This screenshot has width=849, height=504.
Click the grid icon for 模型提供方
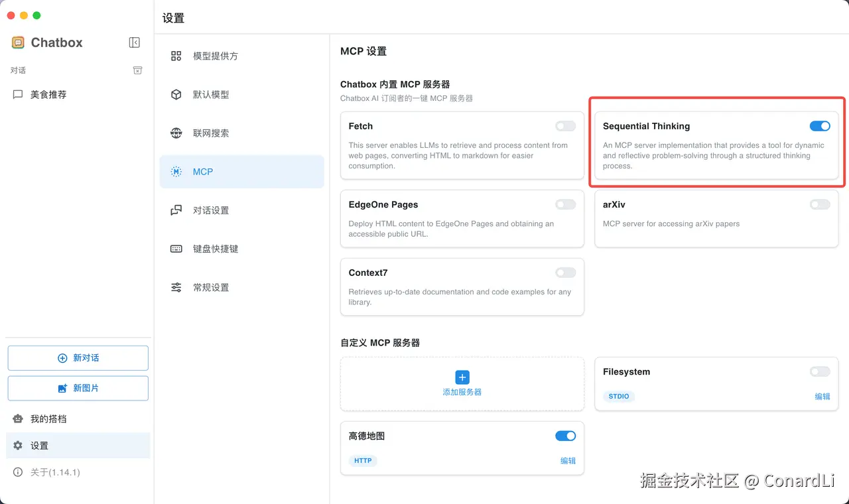click(176, 56)
